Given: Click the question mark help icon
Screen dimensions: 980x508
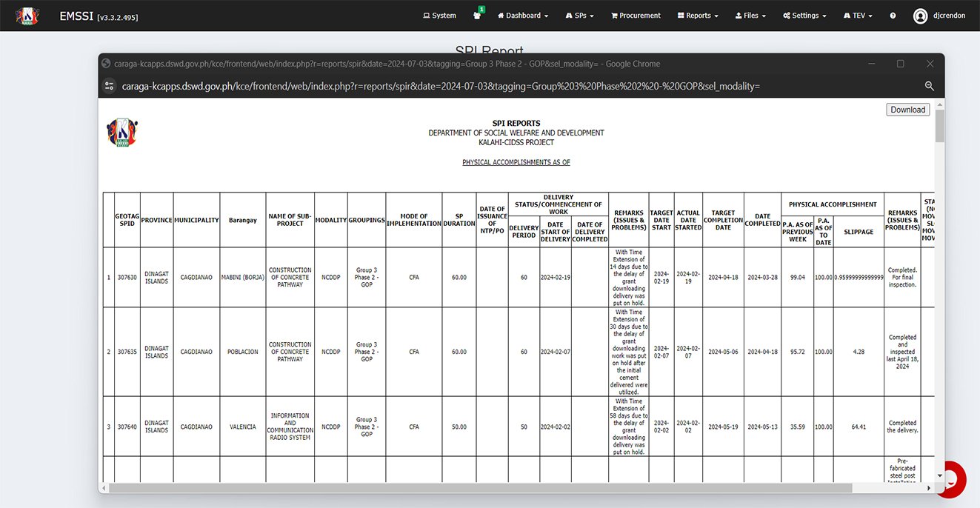Looking at the screenshot, I should [x=893, y=15].
